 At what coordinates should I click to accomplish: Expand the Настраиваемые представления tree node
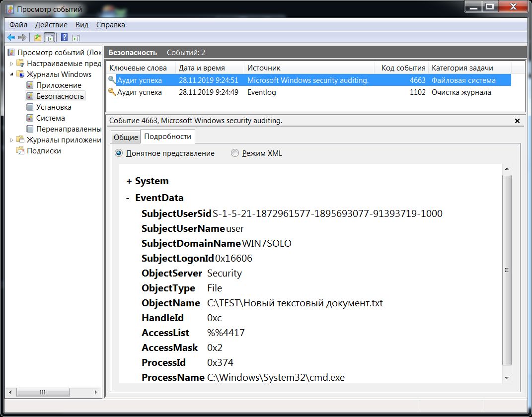pos(11,64)
